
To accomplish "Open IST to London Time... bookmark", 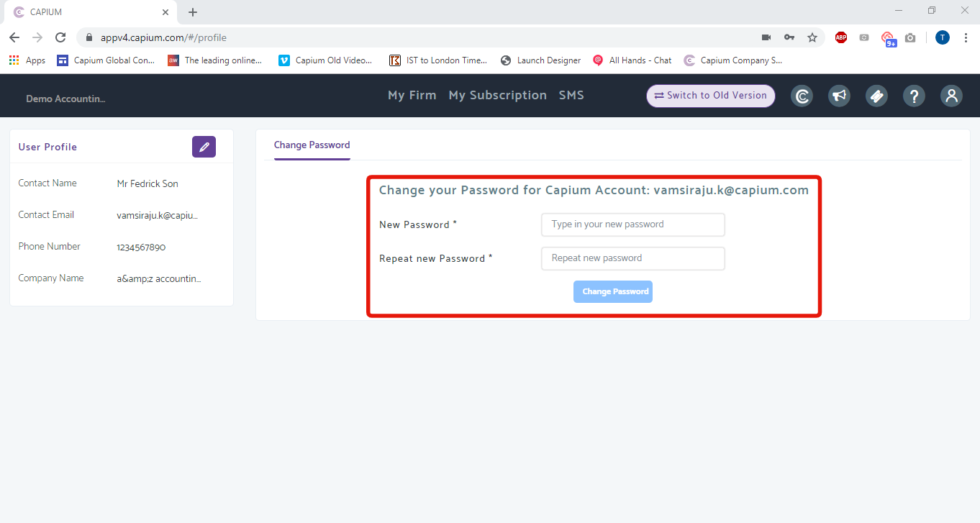I will 438,60.
